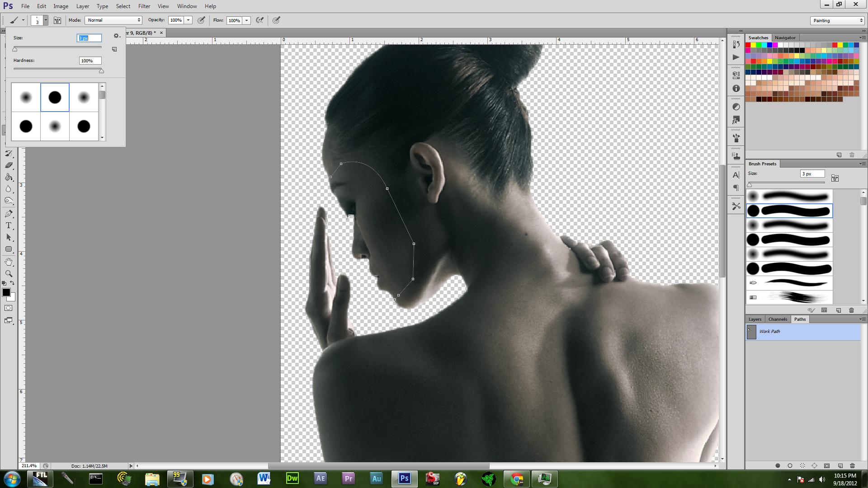
Task: Select the Zoom magnifier tool
Action: point(9,273)
